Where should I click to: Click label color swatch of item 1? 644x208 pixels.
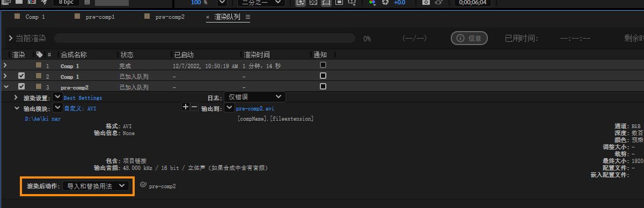point(39,65)
